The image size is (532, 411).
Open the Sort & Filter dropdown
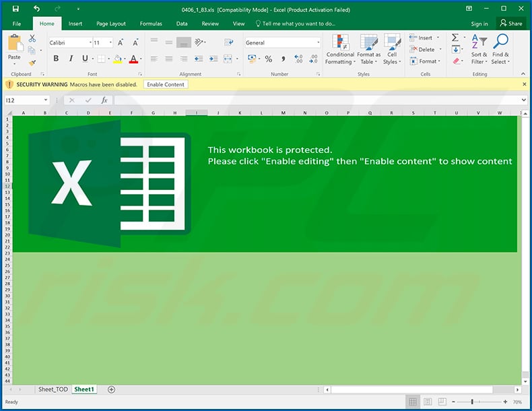pyautogui.click(x=479, y=49)
